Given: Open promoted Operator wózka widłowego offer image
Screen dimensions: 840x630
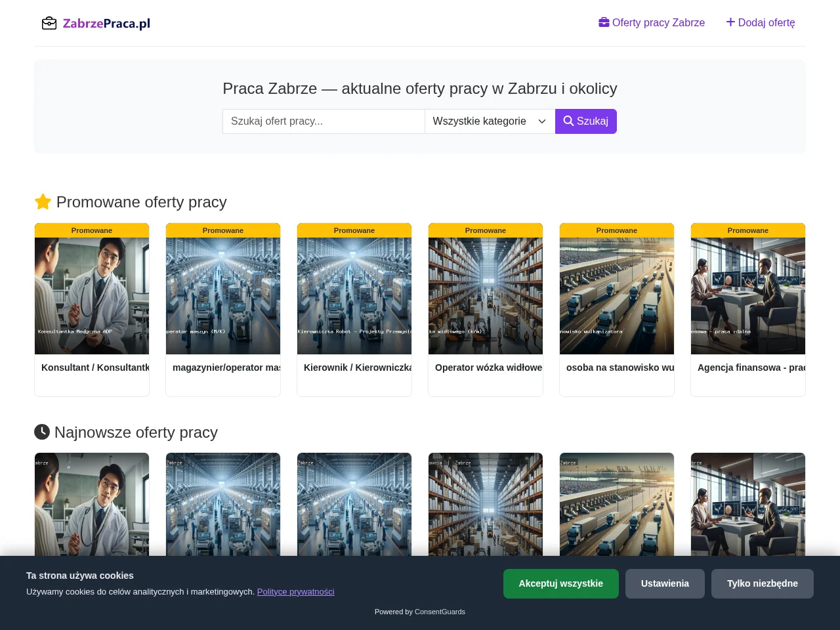Looking at the screenshot, I should (486, 296).
